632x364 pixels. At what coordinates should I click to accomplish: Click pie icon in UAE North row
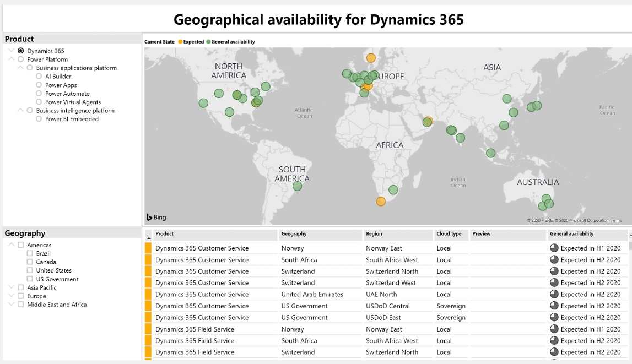pos(554,295)
